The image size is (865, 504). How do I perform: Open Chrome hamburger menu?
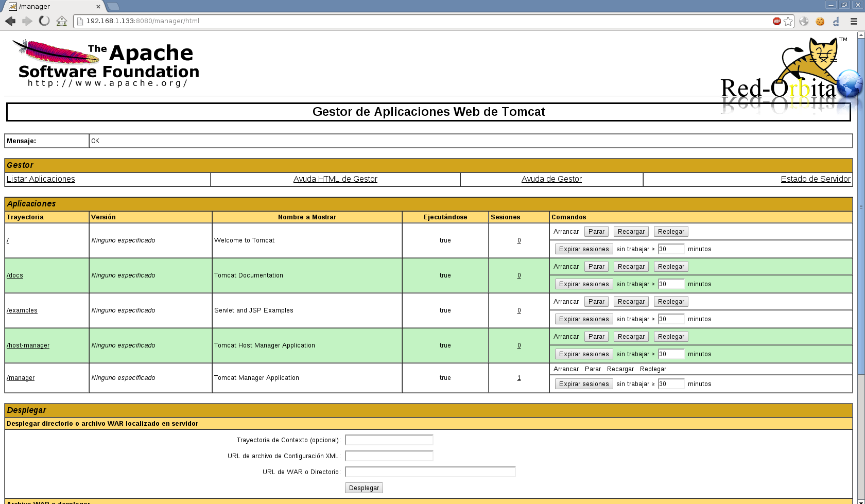854,21
